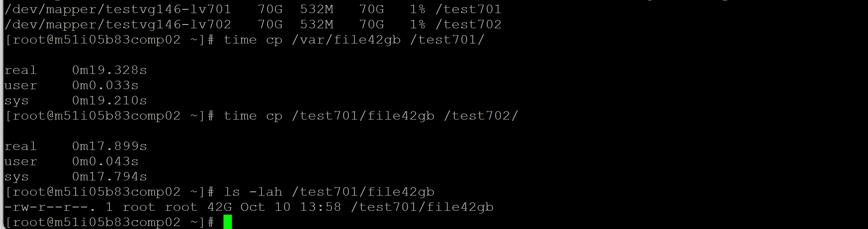Click the 42G file size in listing
This screenshot has height=229, width=868.
click(219, 207)
